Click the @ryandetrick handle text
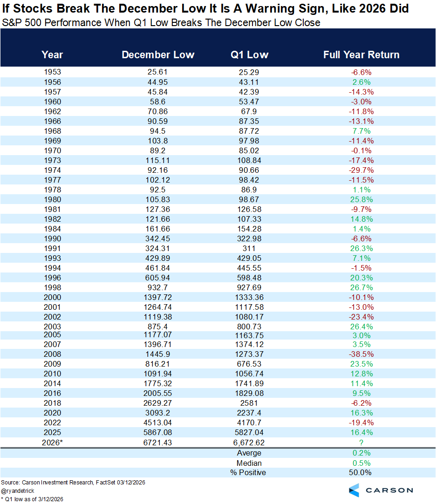 [x=18, y=490]
